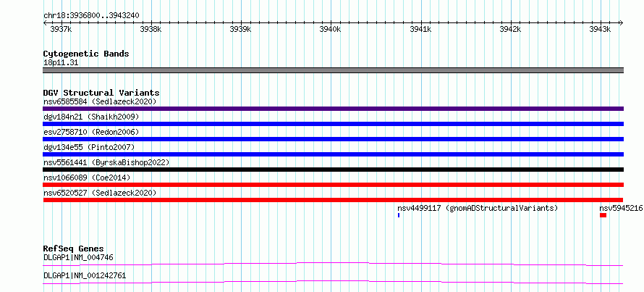Screen dimensions: 644x292
Task: Click the 3942k ruler position
Action: [x=511, y=29]
